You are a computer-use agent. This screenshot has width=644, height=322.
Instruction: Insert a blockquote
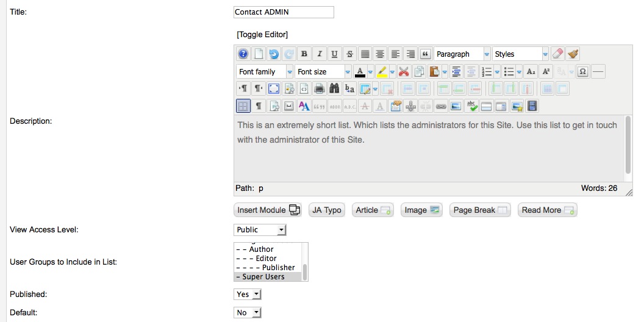[426, 54]
